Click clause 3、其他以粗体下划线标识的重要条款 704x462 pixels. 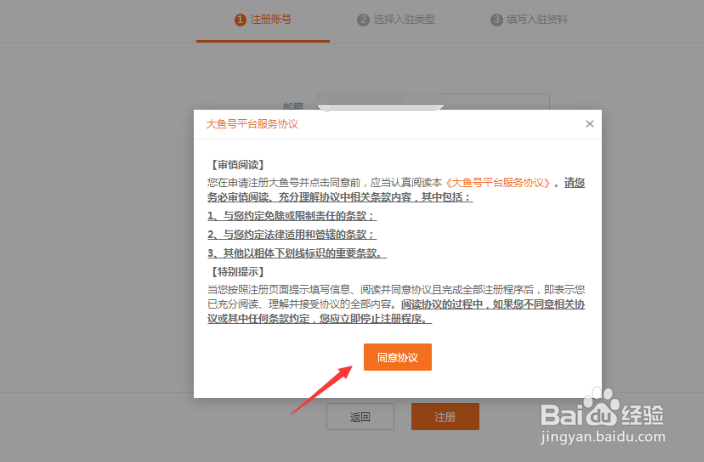[297, 253]
